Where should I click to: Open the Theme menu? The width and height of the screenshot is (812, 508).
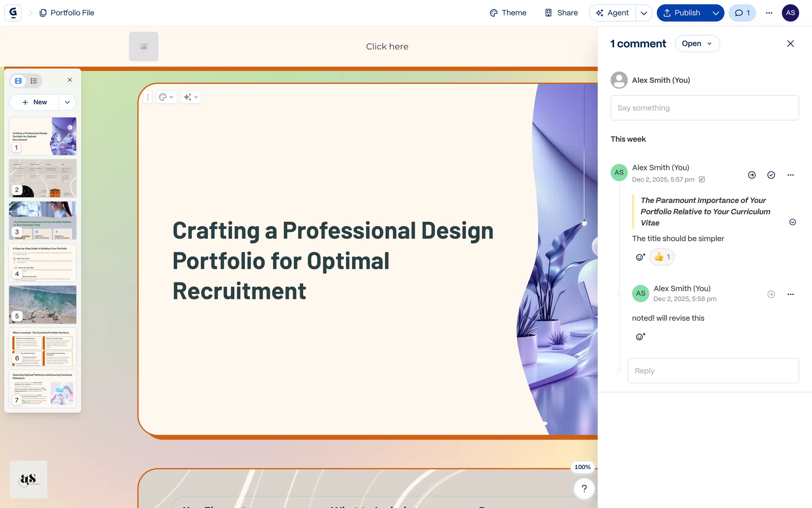tap(508, 13)
